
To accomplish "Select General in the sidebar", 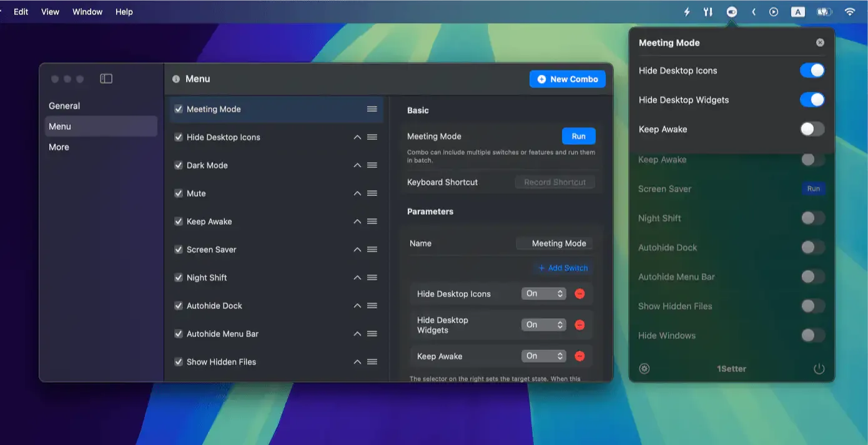I will [x=64, y=106].
